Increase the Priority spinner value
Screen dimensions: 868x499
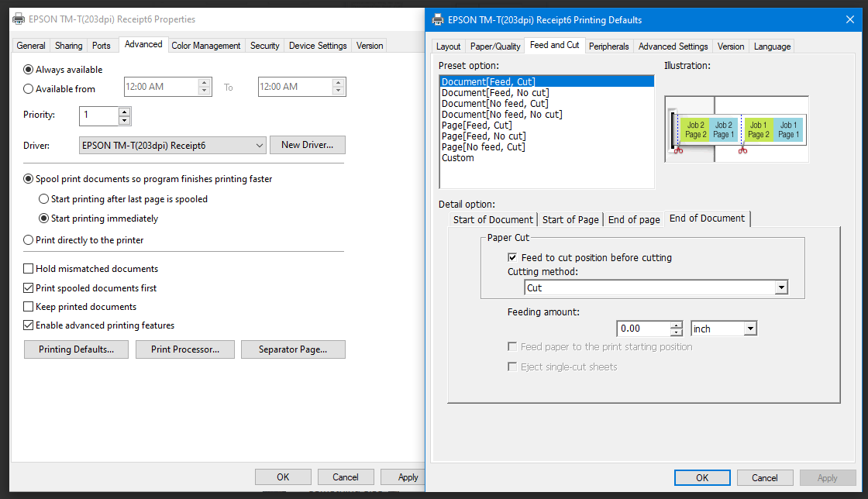(125, 112)
